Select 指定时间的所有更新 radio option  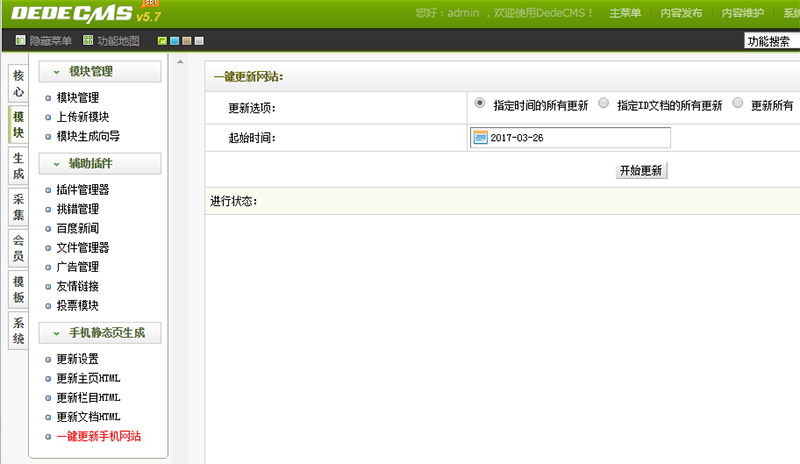(x=480, y=103)
